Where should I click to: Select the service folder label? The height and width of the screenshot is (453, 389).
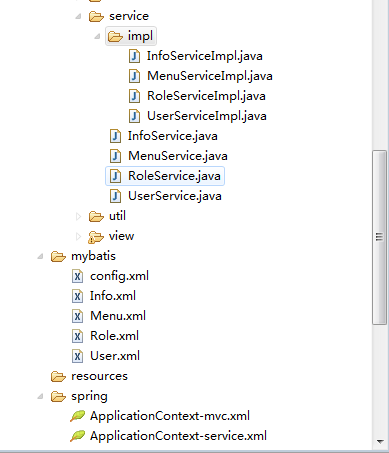click(129, 16)
